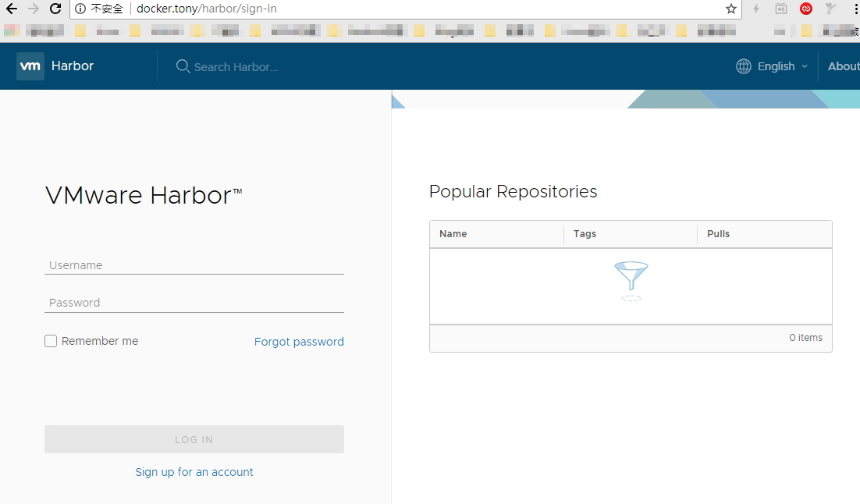This screenshot has width=860, height=504.
Task: Open the About menu item
Action: (x=844, y=66)
